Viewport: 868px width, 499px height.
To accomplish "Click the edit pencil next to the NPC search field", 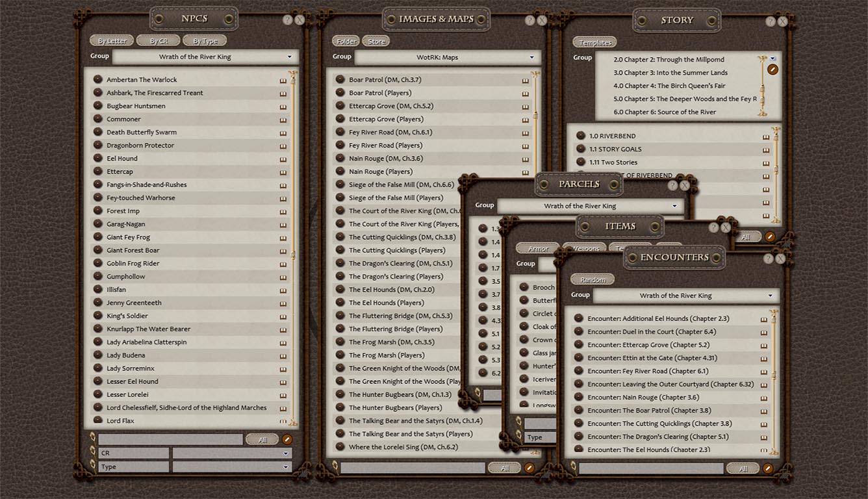I will tap(288, 439).
